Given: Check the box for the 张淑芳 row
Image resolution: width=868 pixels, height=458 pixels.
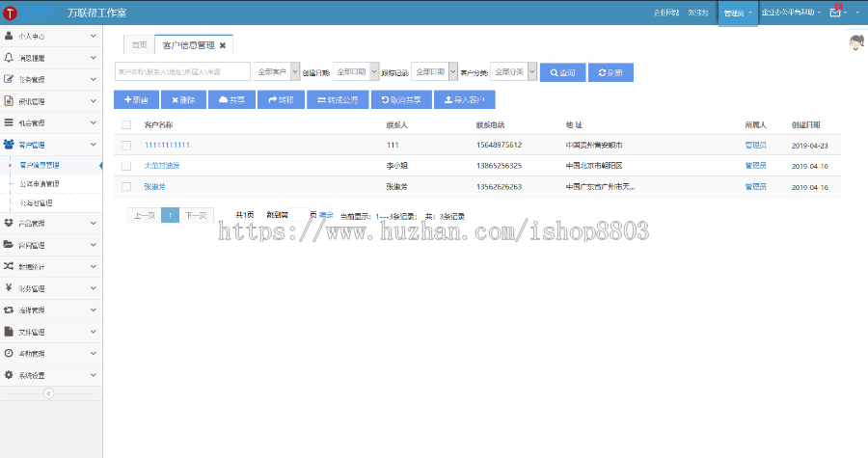Looking at the screenshot, I should coord(126,187).
